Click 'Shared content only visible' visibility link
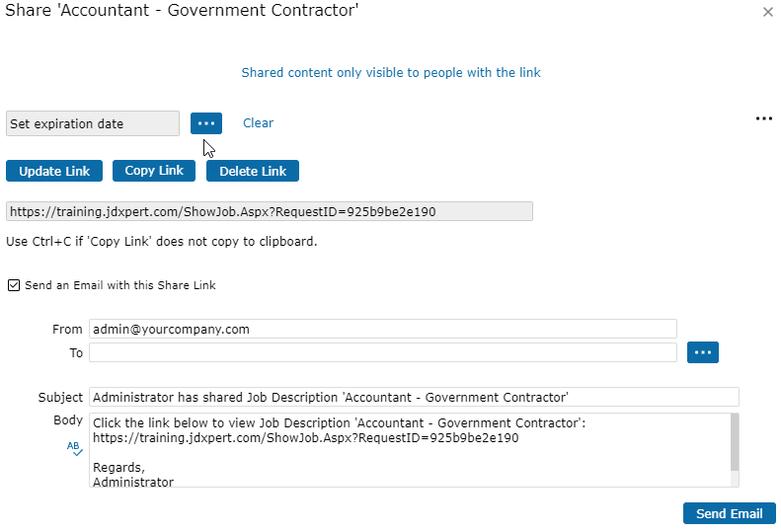 pos(391,72)
